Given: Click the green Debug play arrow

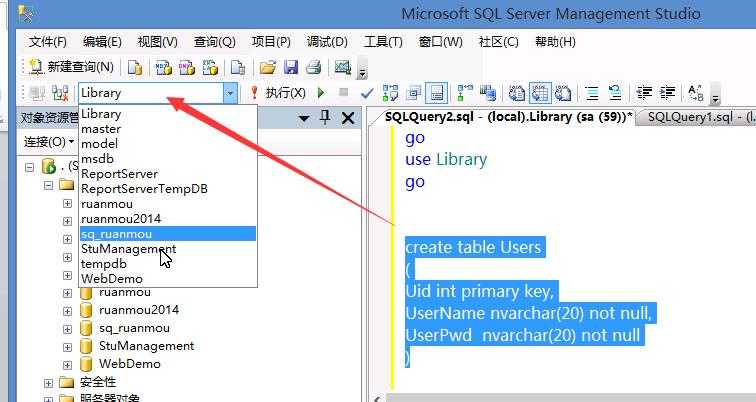Looking at the screenshot, I should [321, 93].
